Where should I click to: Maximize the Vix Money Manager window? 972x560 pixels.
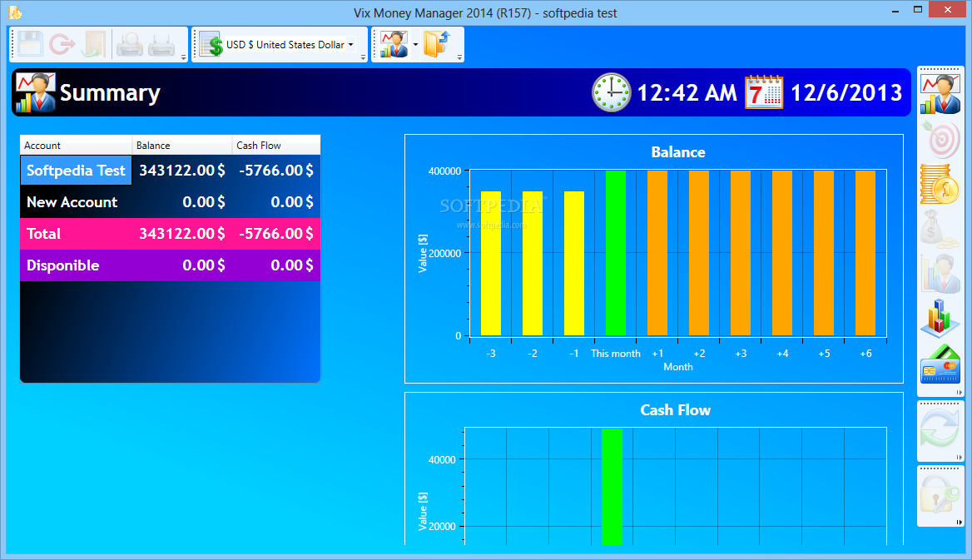coord(918,9)
